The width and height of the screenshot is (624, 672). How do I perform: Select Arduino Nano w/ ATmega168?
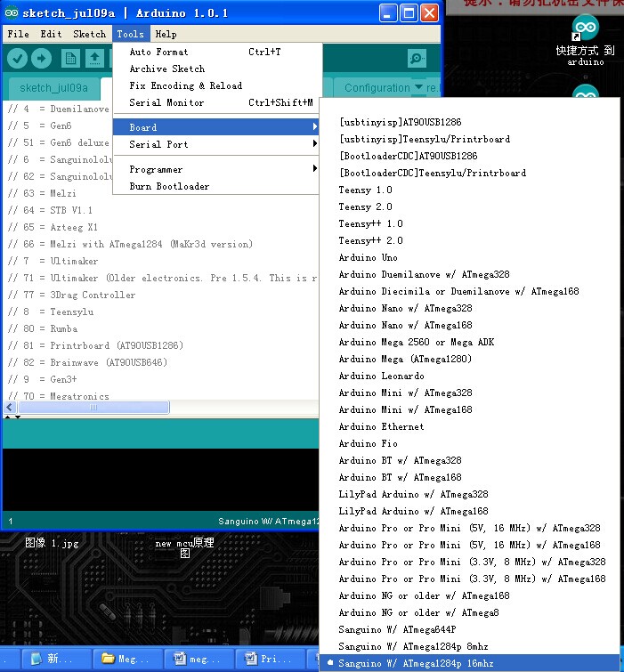pos(470,325)
